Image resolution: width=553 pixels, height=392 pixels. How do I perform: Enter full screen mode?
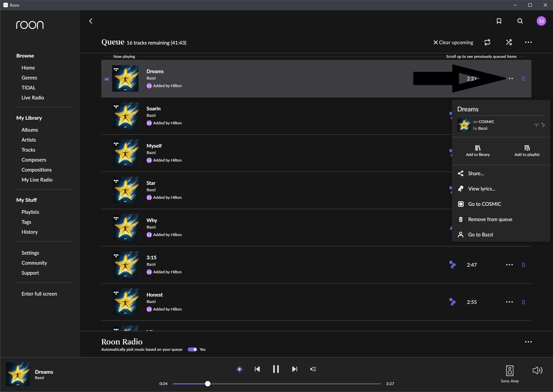39,294
